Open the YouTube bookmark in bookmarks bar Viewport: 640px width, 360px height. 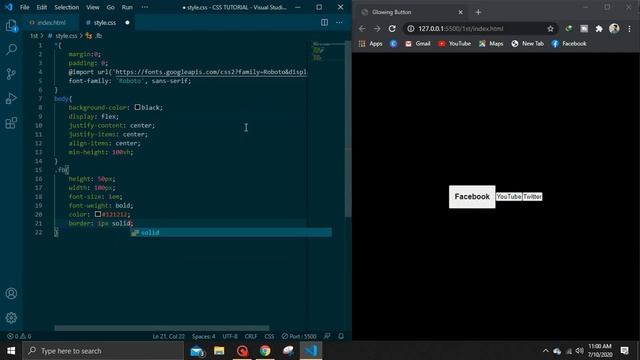tap(454, 44)
